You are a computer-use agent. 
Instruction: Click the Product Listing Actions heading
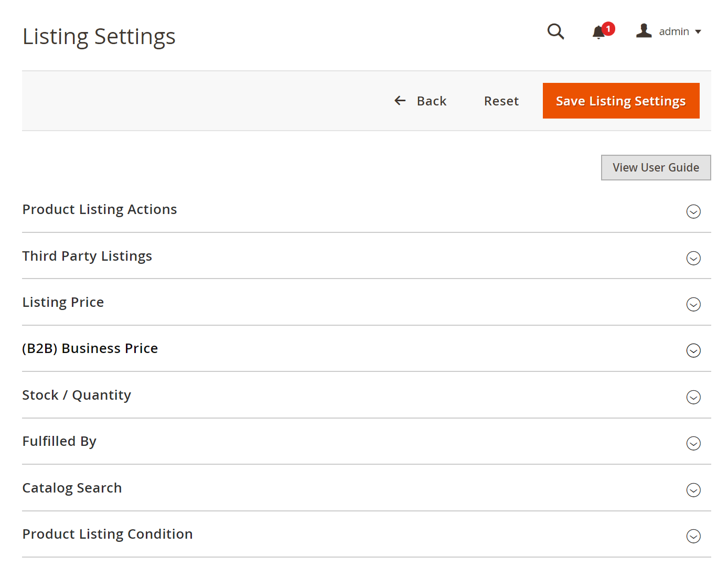click(100, 209)
